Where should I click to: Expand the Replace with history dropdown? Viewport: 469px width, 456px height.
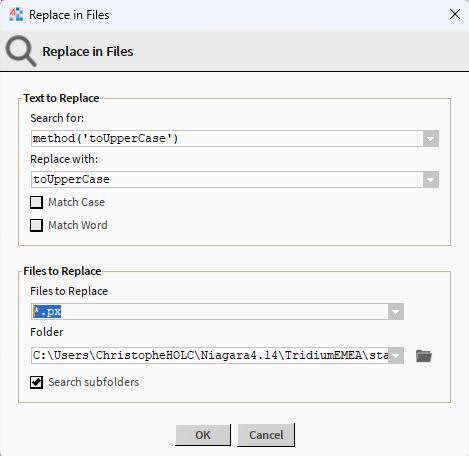(x=430, y=180)
